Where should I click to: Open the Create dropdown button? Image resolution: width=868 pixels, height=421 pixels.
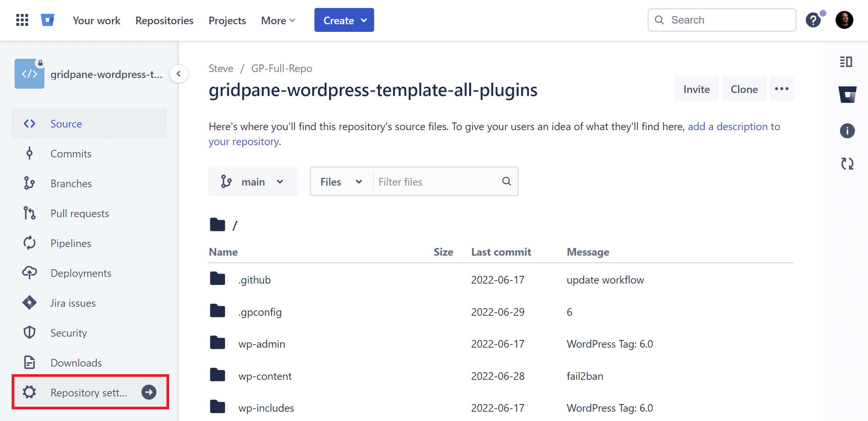point(344,20)
